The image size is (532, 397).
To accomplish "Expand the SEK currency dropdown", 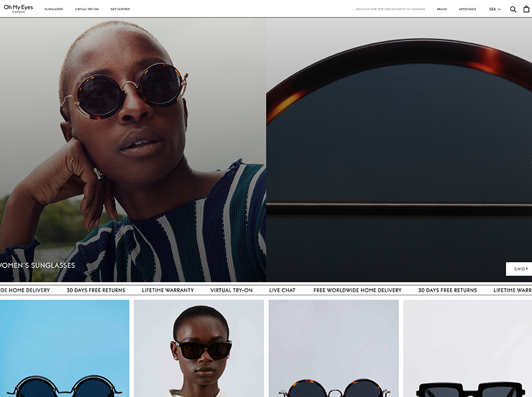I will pyautogui.click(x=495, y=9).
